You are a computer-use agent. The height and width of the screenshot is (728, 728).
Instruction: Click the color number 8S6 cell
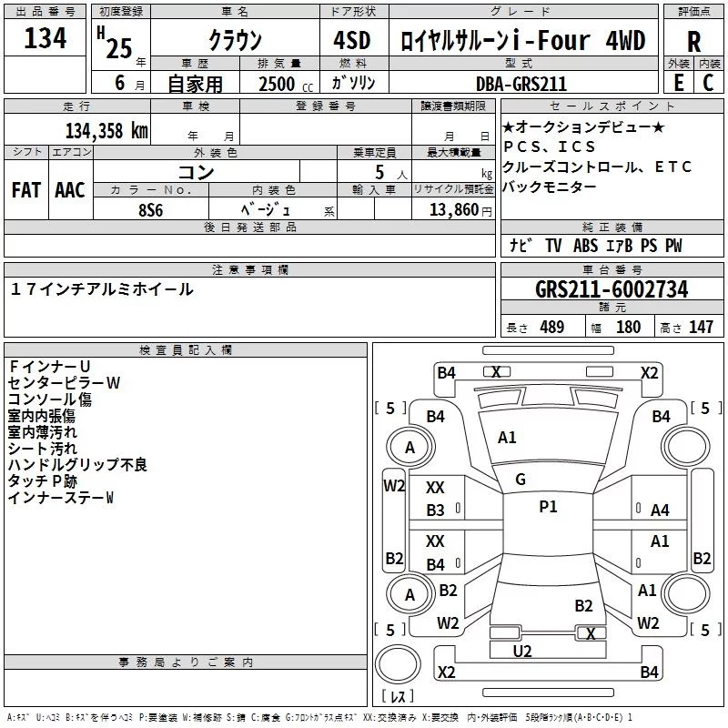coord(151,208)
